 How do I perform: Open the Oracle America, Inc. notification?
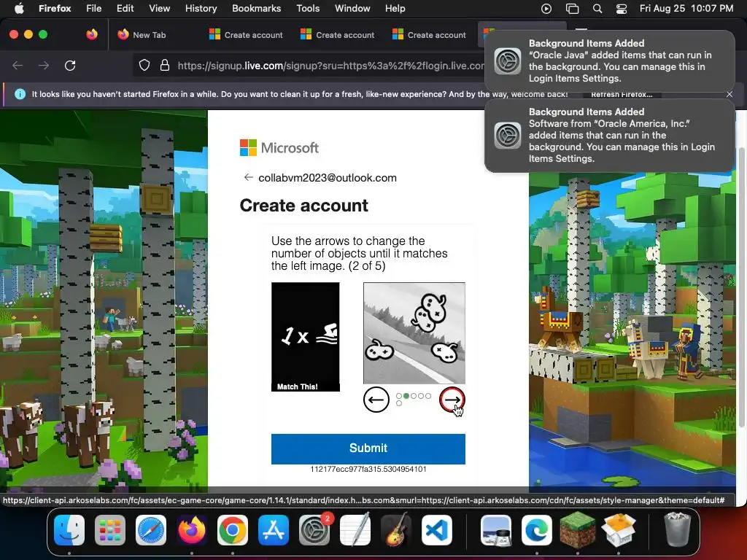pyautogui.click(x=610, y=135)
